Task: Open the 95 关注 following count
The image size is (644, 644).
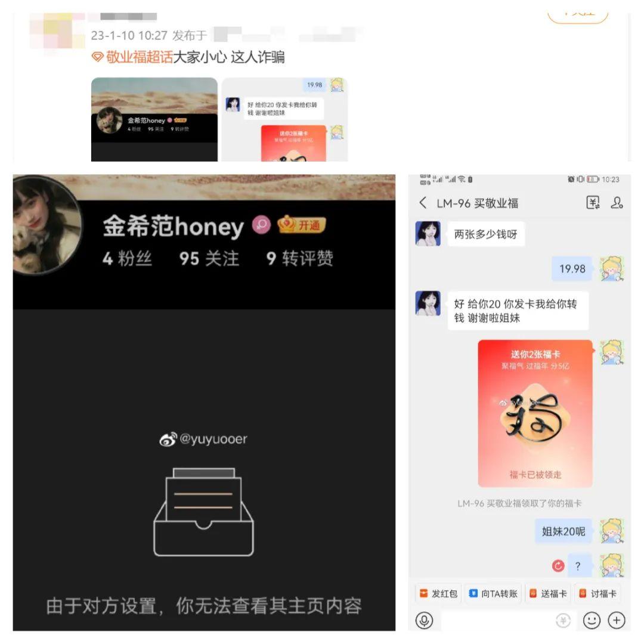Action: coord(209,259)
